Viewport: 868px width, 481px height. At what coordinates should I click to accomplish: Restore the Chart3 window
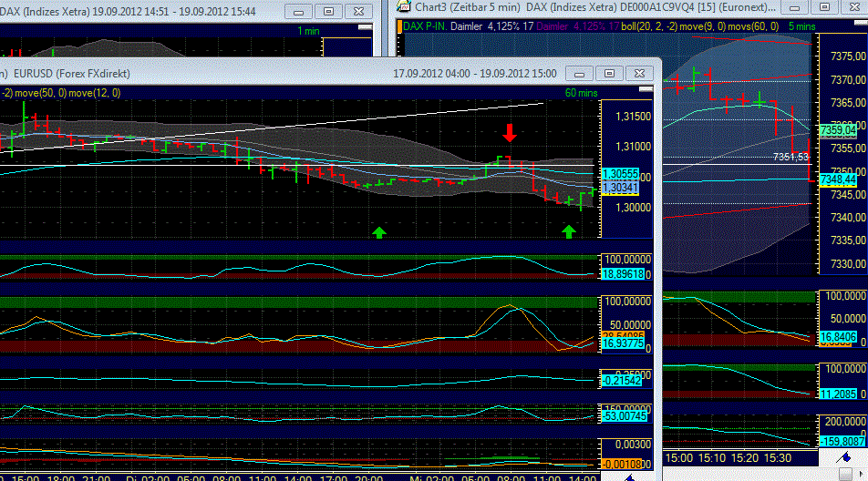(824, 7)
